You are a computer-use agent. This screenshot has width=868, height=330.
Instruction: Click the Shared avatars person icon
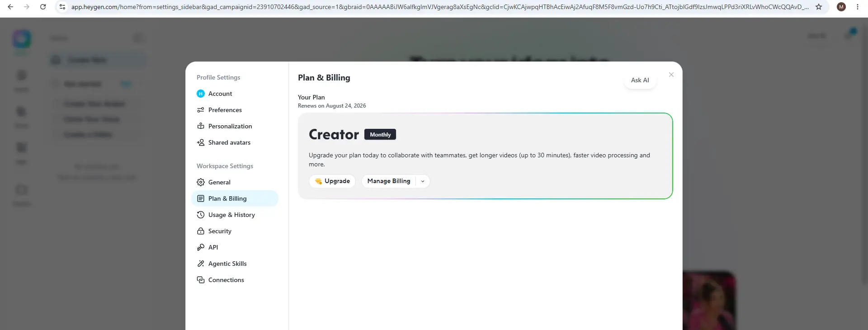point(201,142)
